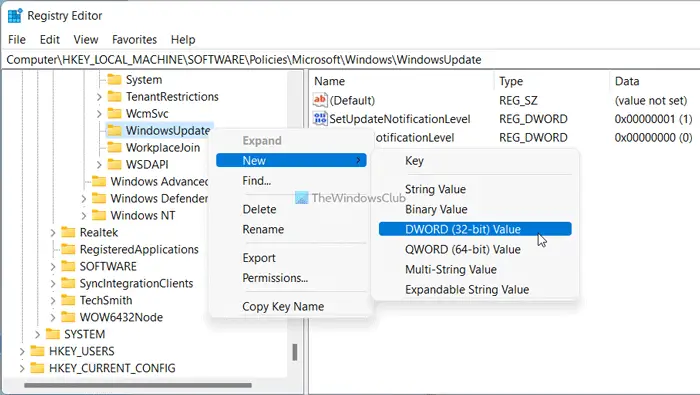Expand the Realtek key
Image resolution: width=700 pixels, height=395 pixels.
coord(53,233)
